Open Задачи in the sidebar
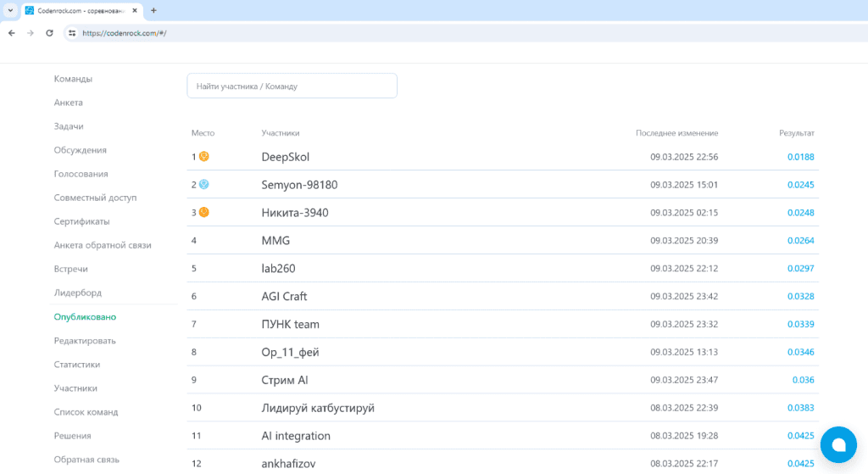Viewport: 868px width, 474px height. pyautogui.click(x=69, y=126)
